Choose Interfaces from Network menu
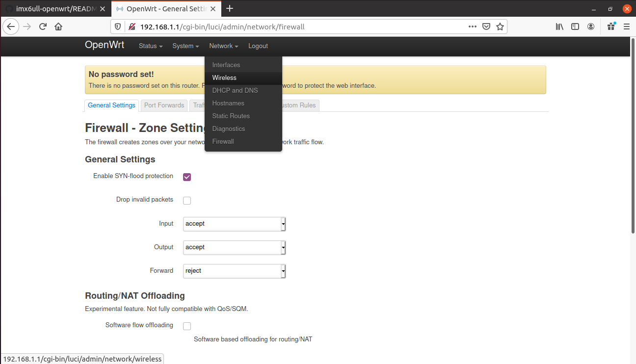Screen dimensions: 636x364 [x=243, y=65]
